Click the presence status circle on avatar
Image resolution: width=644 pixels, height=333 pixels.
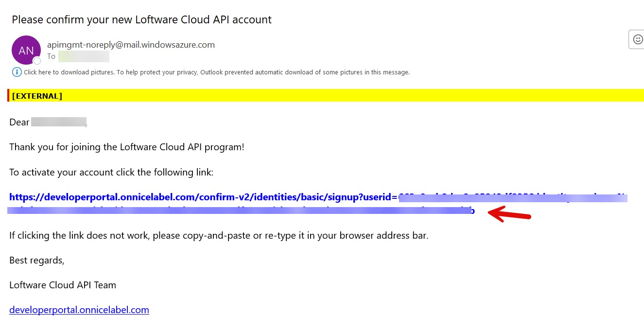click(x=37, y=61)
